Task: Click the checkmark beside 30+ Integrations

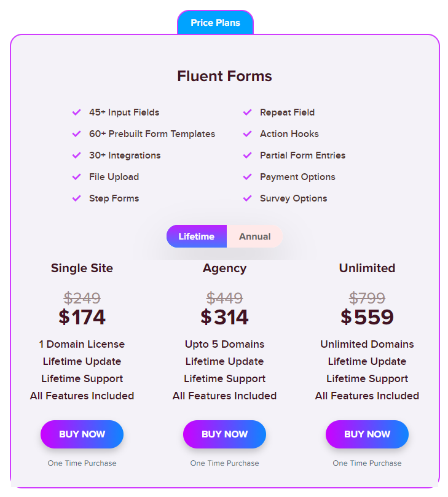Action: [76, 155]
